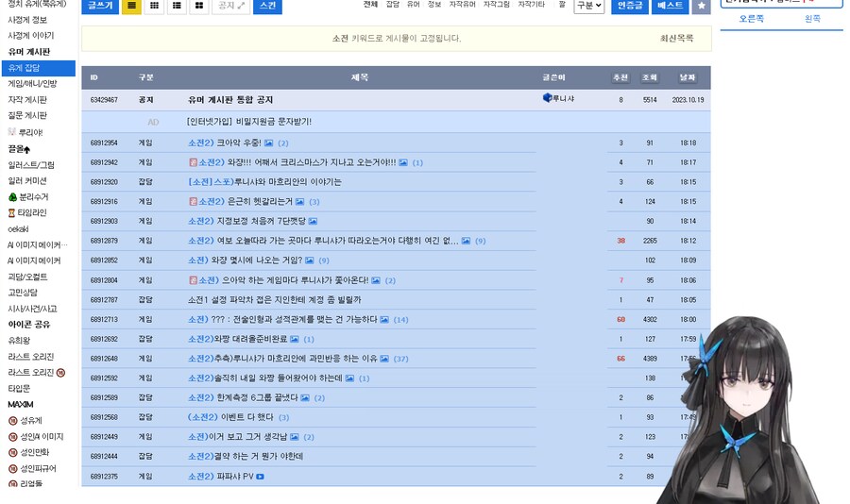Click the 최신목록 link

pos(676,39)
